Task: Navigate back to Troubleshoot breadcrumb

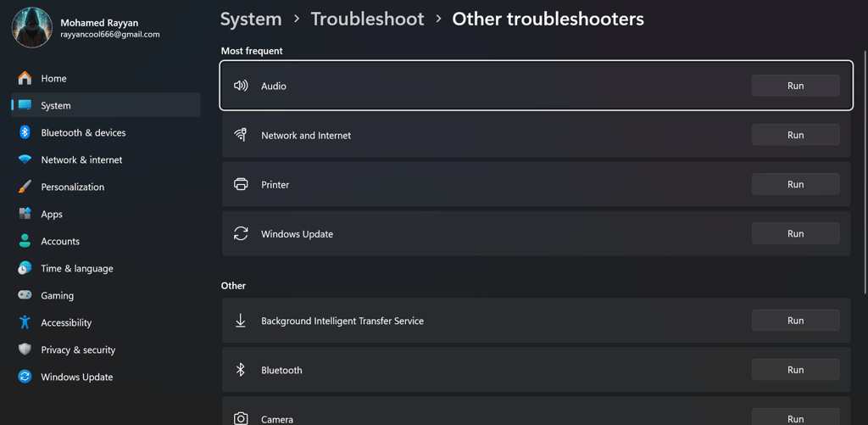Action: point(367,19)
